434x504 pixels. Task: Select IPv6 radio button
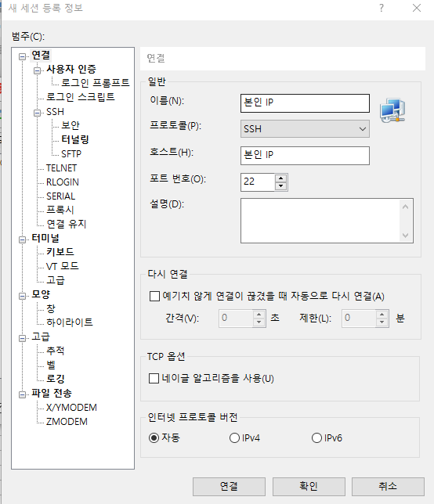[317, 437]
